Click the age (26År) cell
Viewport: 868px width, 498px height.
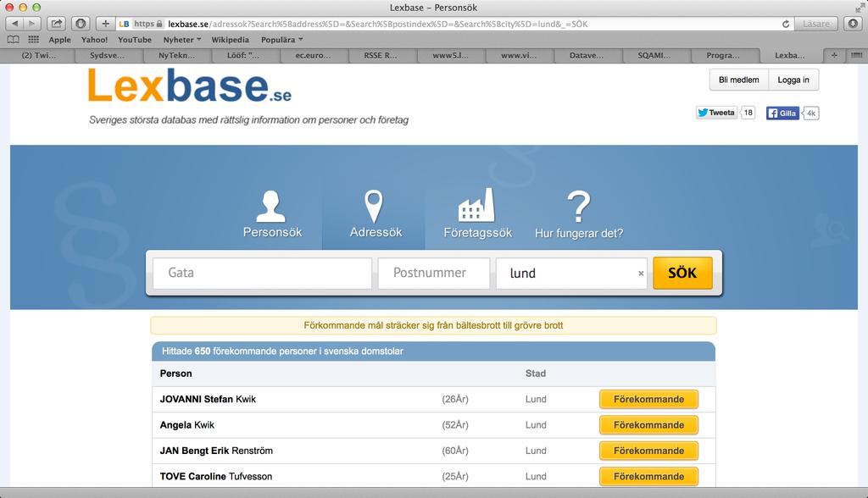tap(455, 399)
